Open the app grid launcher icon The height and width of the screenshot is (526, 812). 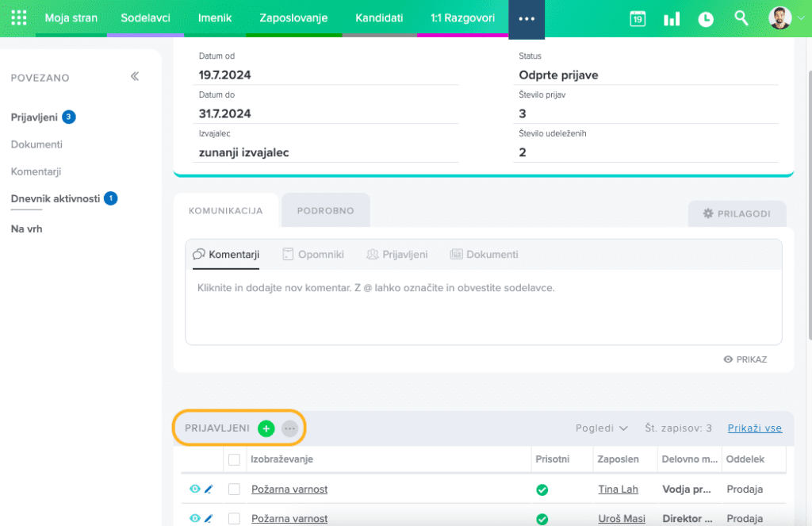(x=19, y=18)
